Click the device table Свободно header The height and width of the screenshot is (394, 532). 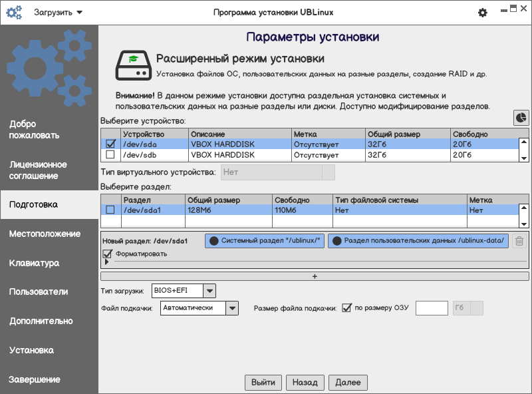tap(489, 134)
